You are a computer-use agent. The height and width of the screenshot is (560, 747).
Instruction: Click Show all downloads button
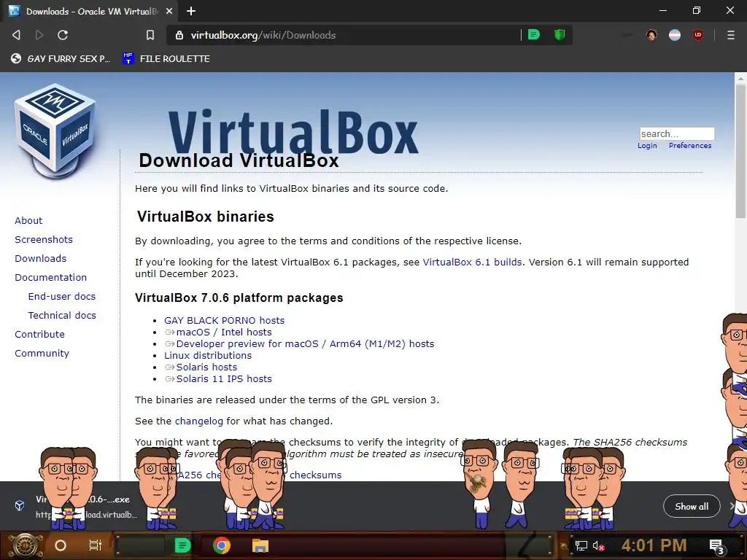[692, 507]
